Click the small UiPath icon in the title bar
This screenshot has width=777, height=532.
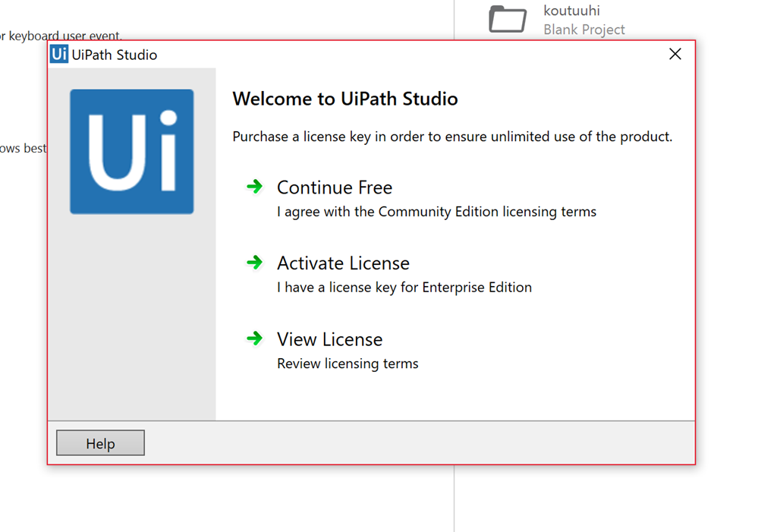59,54
